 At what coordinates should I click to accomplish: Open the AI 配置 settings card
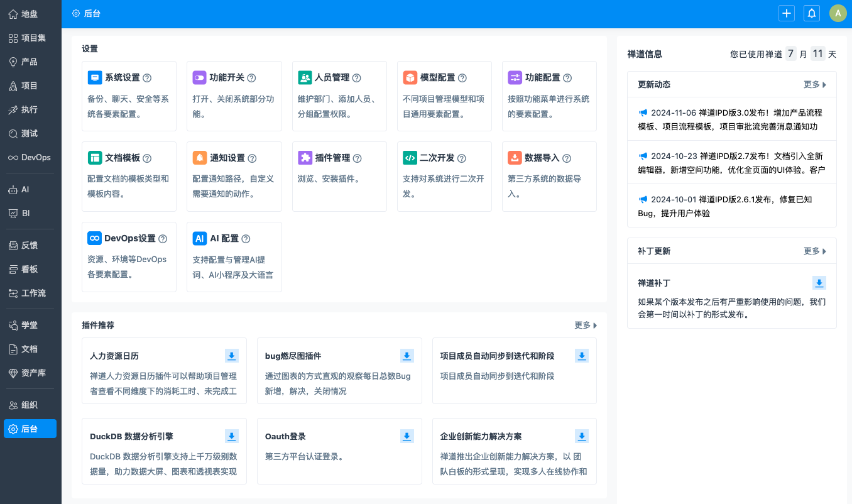coord(224,239)
